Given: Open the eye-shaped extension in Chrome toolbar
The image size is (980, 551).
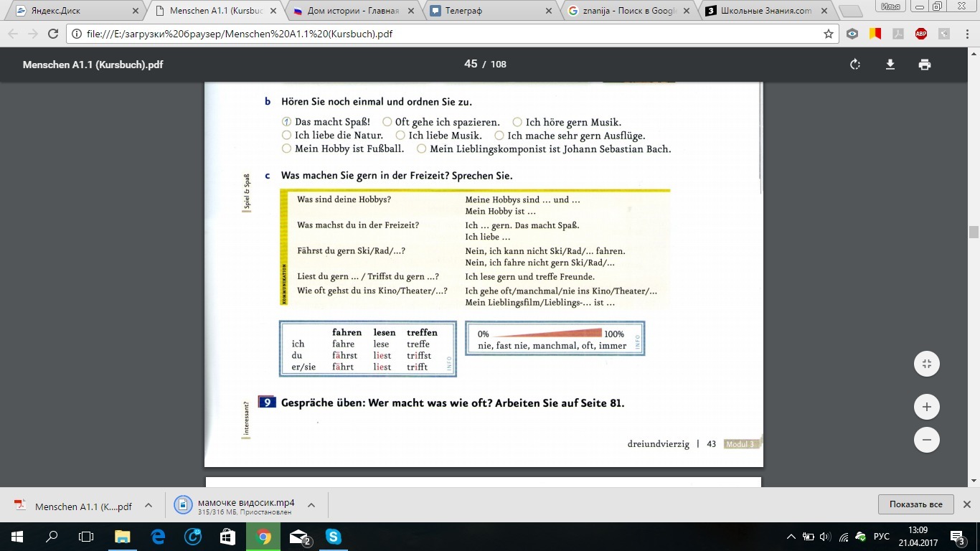Looking at the screenshot, I should pyautogui.click(x=852, y=34).
